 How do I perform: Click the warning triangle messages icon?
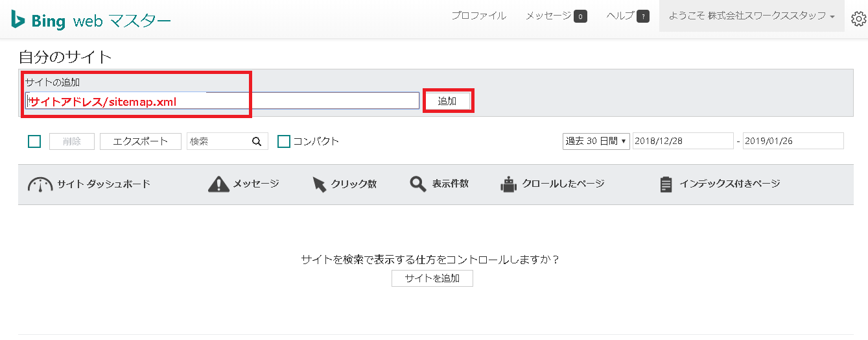(x=218, y=184)
